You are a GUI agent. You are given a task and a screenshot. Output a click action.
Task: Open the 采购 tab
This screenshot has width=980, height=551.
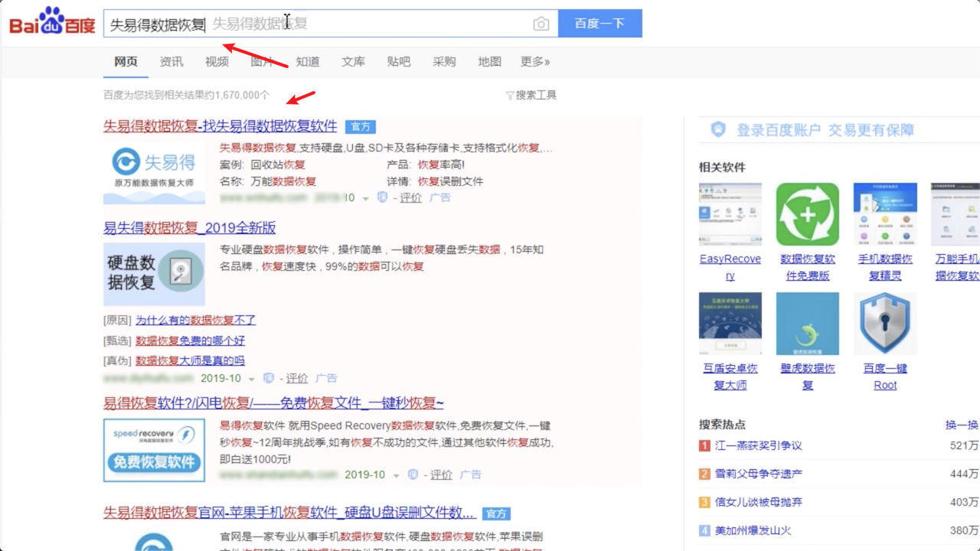[x=444, y=62]
